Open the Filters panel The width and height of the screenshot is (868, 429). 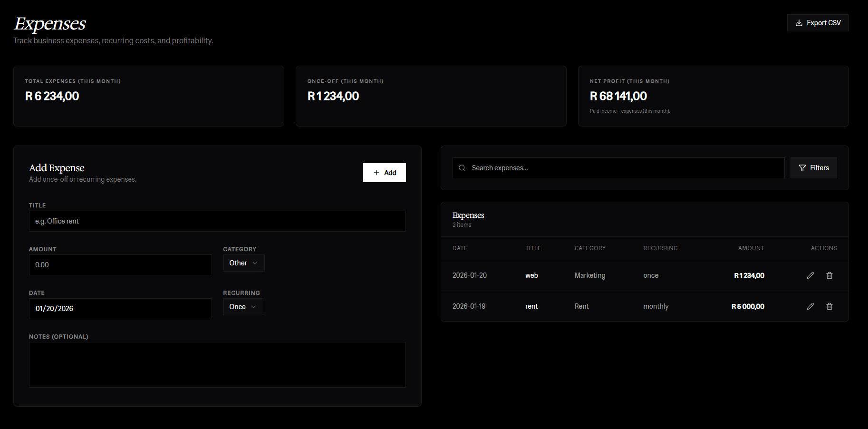(x=813, y=168)
